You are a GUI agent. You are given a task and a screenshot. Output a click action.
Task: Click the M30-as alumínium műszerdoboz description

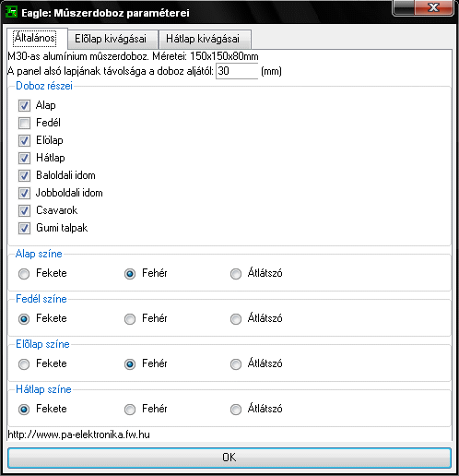pyautogui.click(x=133, y=56)
